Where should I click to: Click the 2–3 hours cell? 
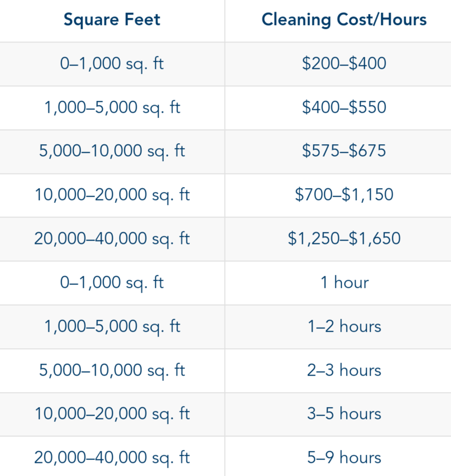click(x=344, y=370)
